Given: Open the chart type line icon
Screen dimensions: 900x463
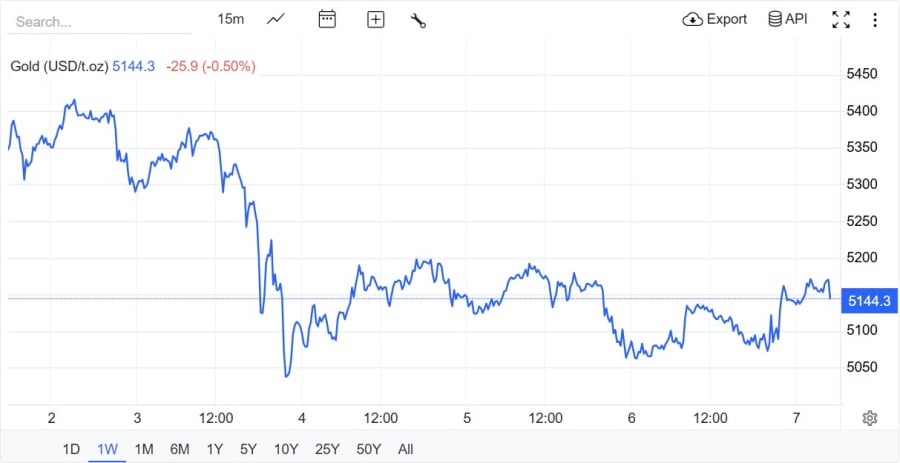Looking at the screenshot, I should [x=276, y=19].
